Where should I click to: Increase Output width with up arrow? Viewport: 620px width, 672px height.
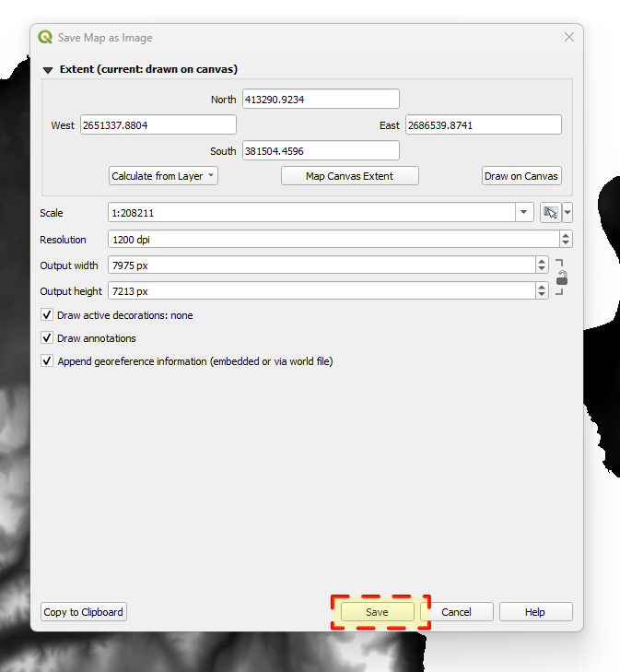click(x=542, y=261)
